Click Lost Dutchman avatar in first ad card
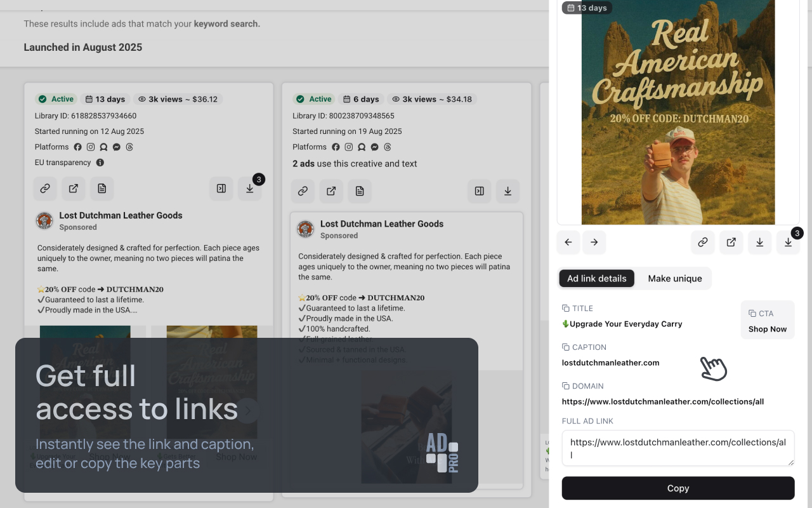 (x=44, y=220)
